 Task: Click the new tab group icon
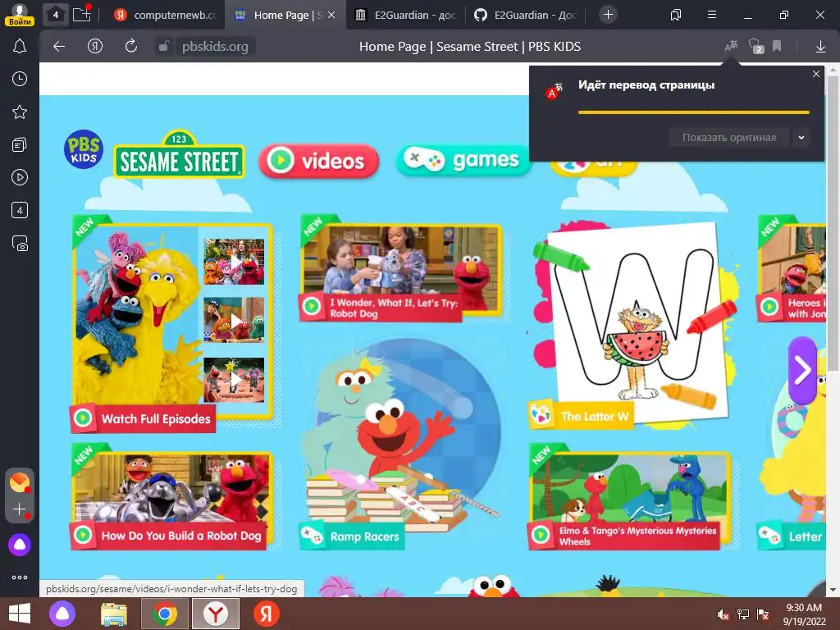[82, 15]
